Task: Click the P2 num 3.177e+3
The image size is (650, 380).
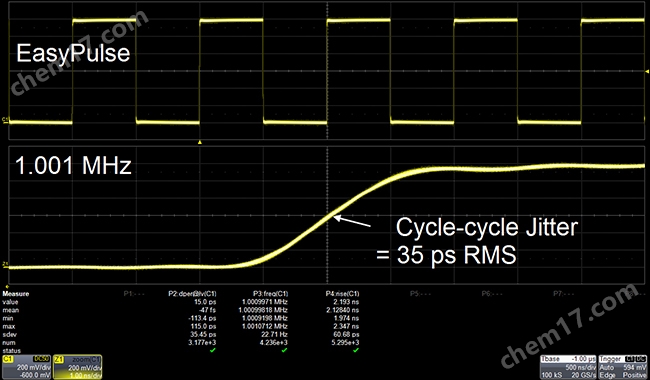Action: point(202,343)
